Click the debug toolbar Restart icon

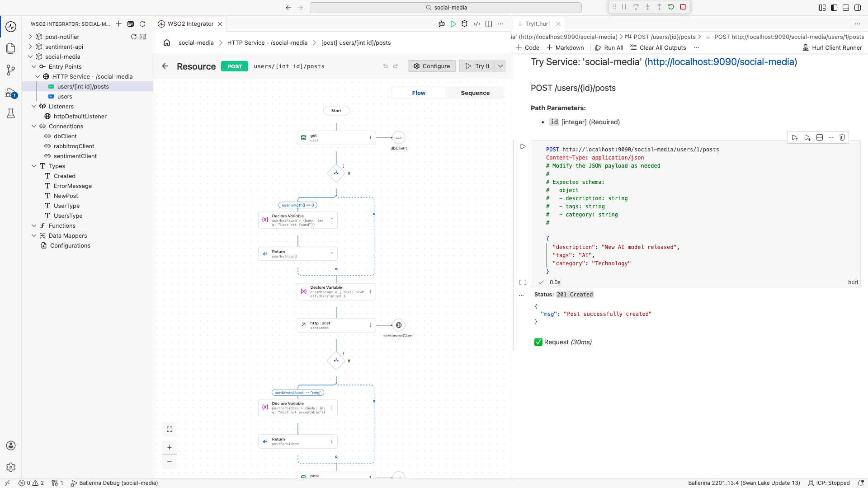pyautogui.click(x=671, y=7)
